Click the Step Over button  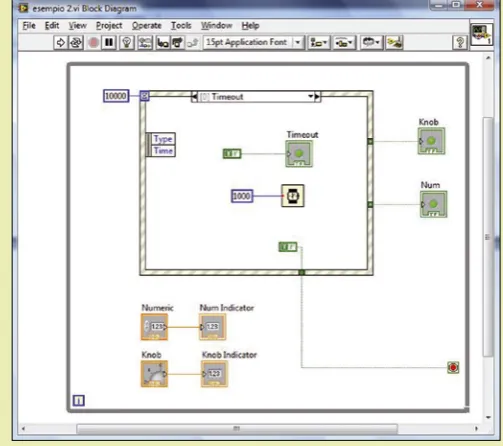coord(177,43)
